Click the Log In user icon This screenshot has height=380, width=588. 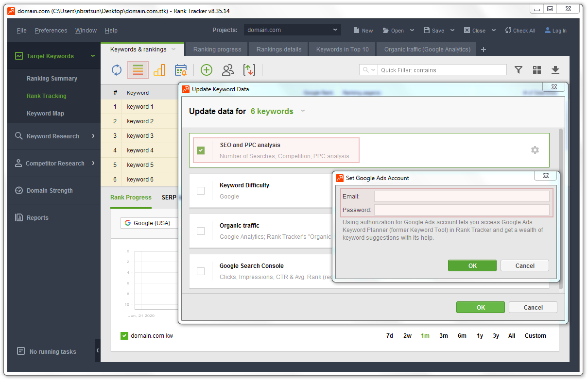548,30
